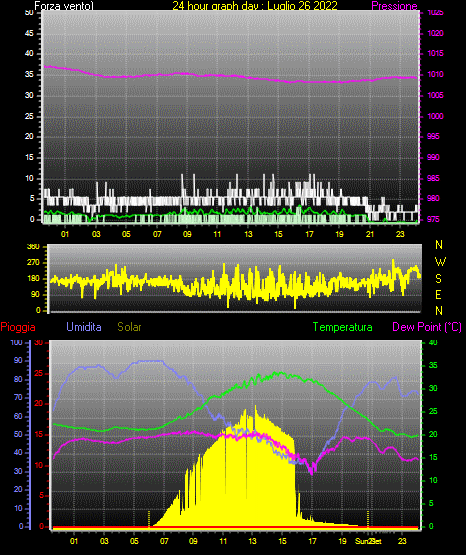Image resolution: width=466 pixels, height=555 pixels.
Task: Click the Forza vento axis title
Action: pyautogui.click(x=64, y=6)
